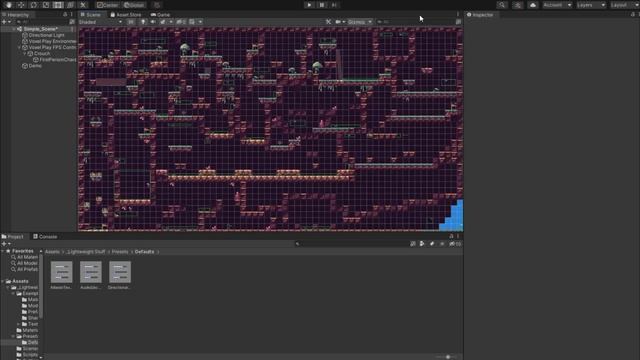Select the Project tab
This screenshot has height=360, width=640.
[13, 236]
